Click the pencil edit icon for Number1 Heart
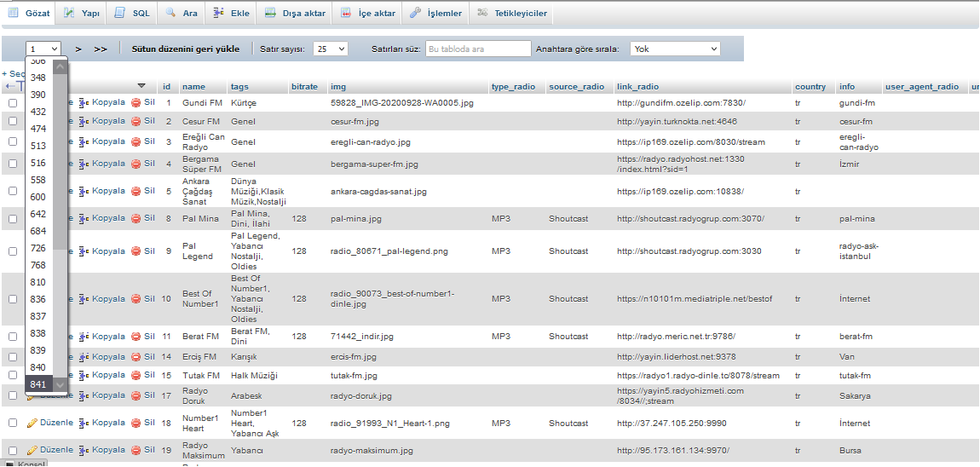This screenshot has width=980, height=467. point(32,423)
